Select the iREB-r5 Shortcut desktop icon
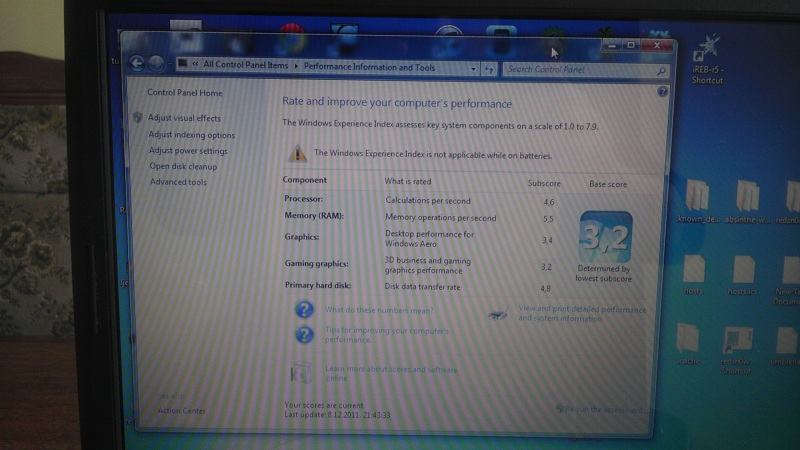 pyautogui.click(x=708, y=59)
